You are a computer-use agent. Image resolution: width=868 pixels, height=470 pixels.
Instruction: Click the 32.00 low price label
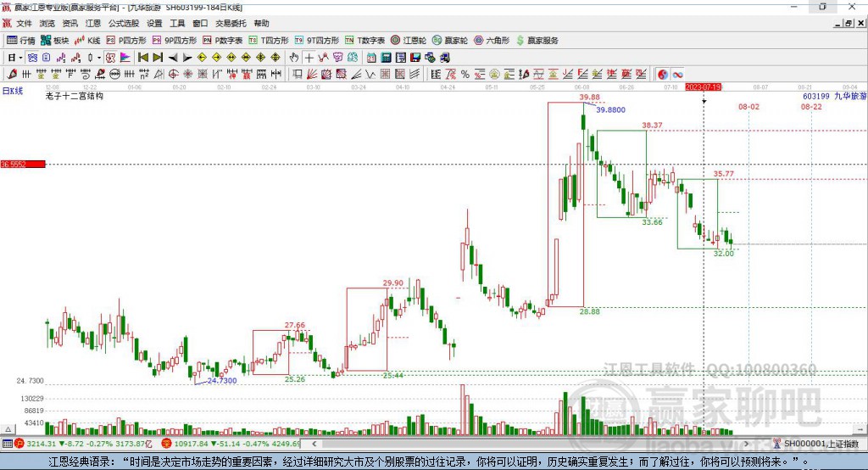723,254
